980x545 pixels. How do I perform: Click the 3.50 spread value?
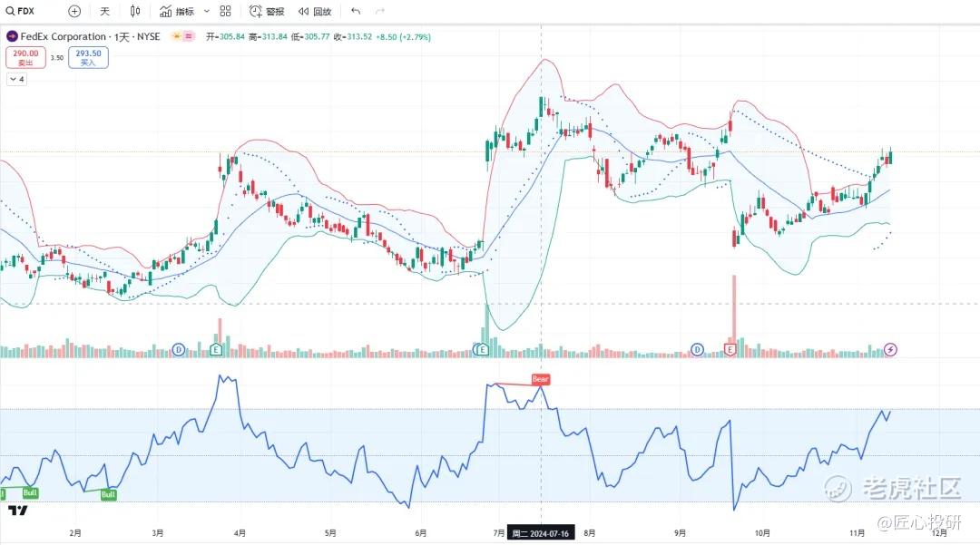click(57, 57)
